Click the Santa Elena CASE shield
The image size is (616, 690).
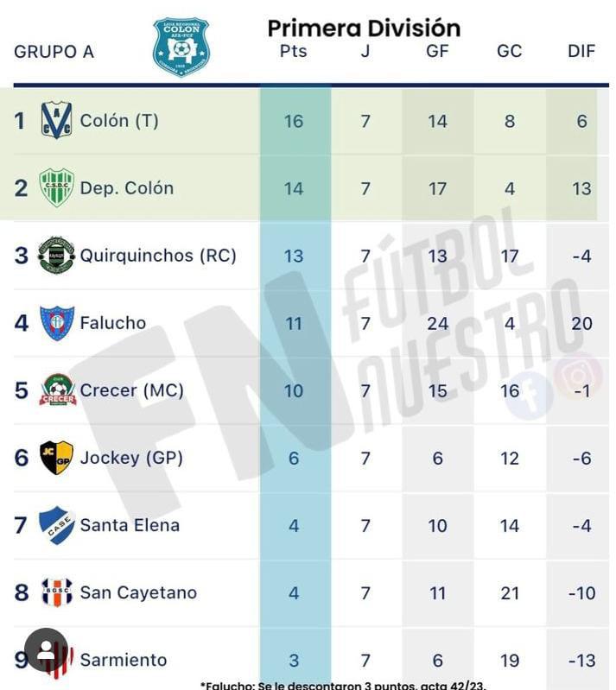tap(56, 525)
